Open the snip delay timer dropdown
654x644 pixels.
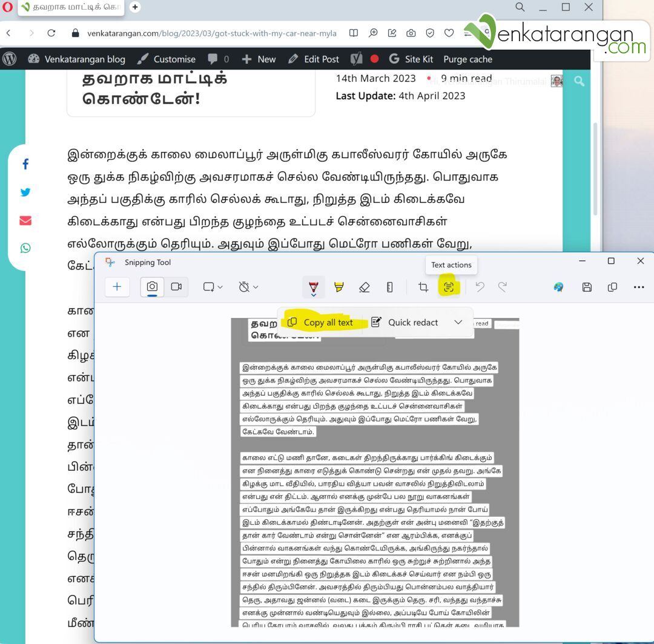point(247,287)
